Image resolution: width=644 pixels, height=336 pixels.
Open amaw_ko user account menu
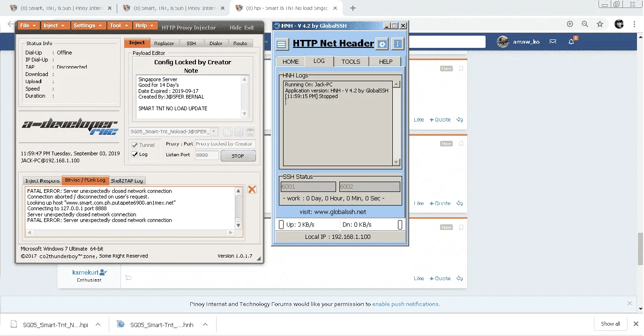pos(518,42)
